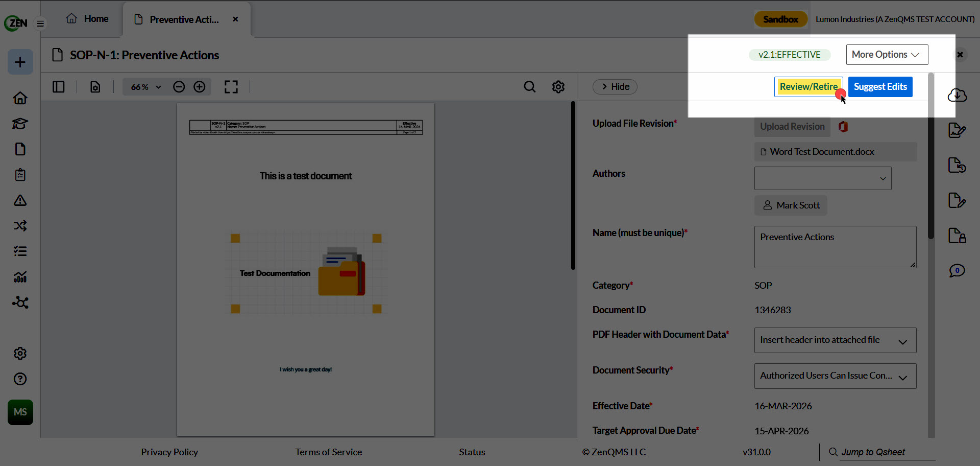
Task: Open the shuffle change-control icon
Action: point(20,225)
